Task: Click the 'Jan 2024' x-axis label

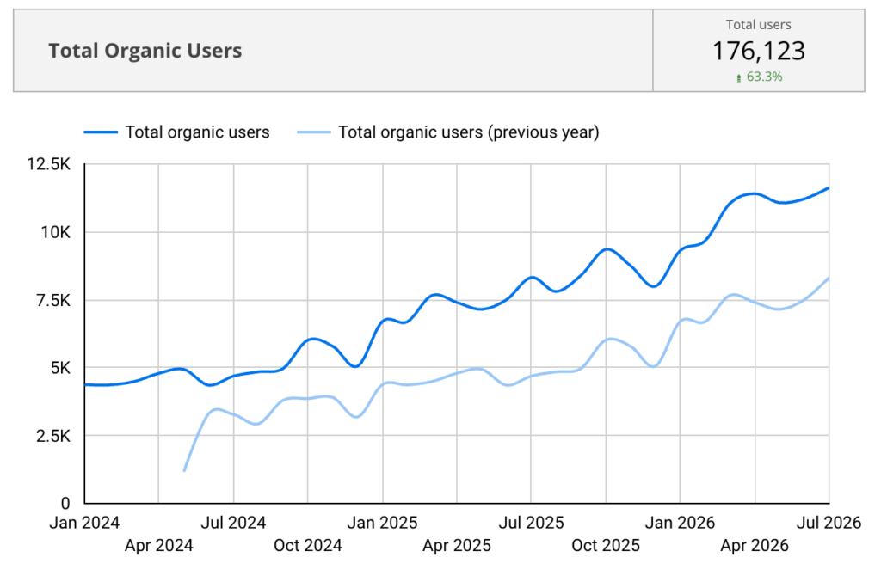Action: click(x=84, y=523)
